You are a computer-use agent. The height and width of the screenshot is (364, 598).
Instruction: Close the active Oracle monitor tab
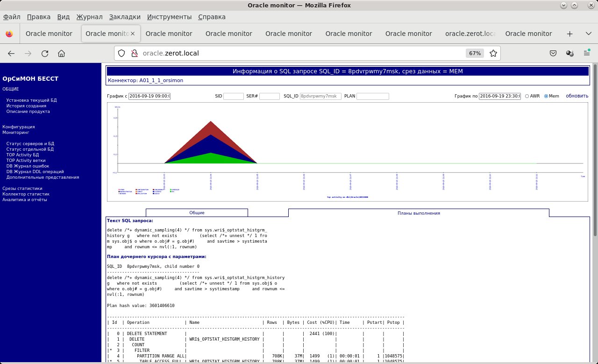(133, 34)
